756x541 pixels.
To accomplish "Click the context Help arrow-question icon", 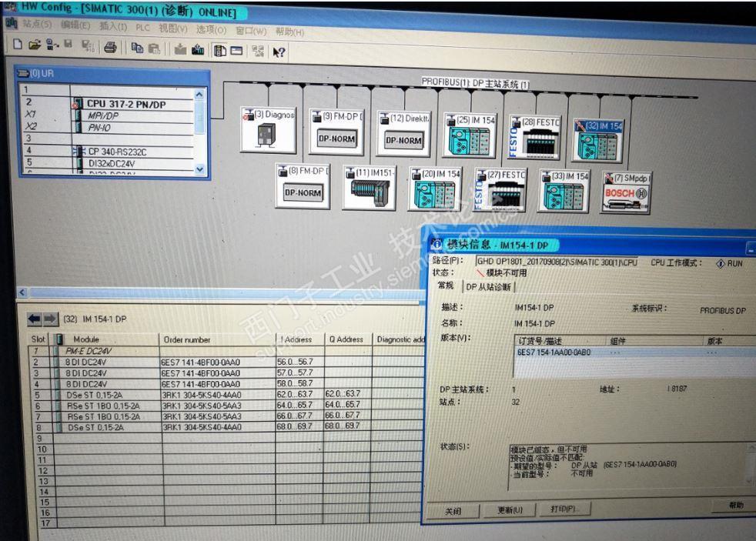I will [x=279, y=52].
